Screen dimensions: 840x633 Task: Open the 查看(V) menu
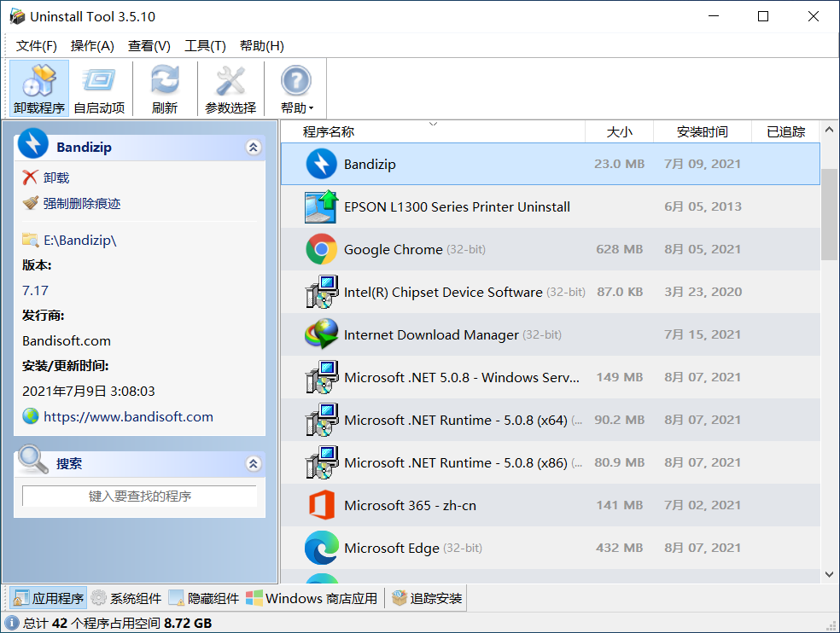click(149, 46)
